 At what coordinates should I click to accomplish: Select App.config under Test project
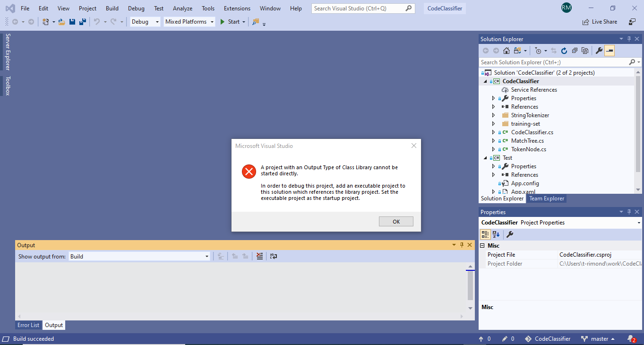(x=525, y=183)
